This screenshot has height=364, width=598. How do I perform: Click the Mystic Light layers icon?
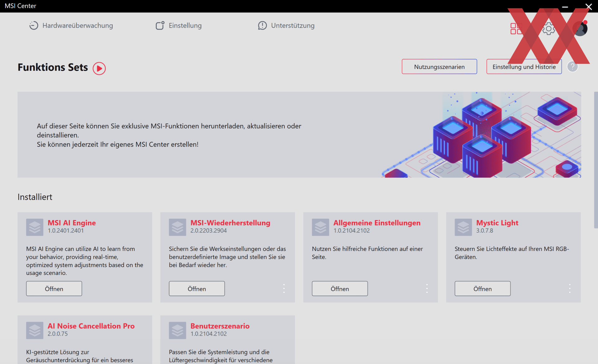(463, 227)
